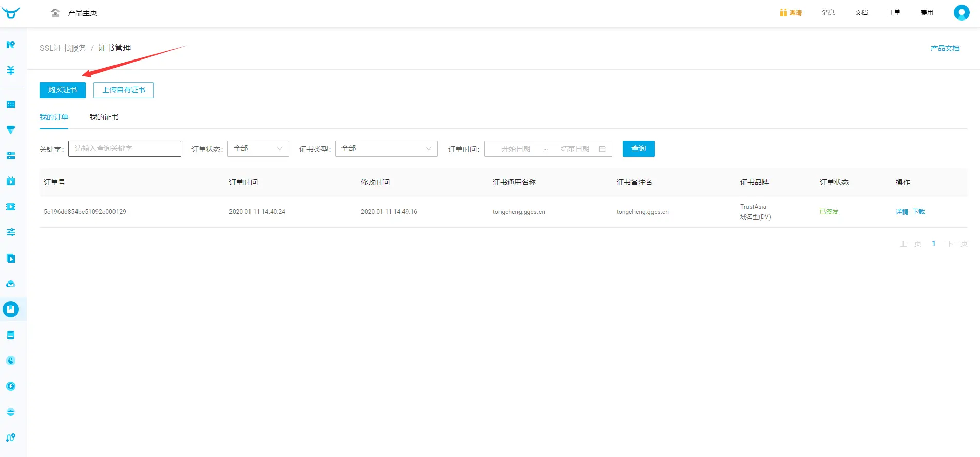
Task: Click the home icon beside 产品主页
Action: tap(55, 13)
